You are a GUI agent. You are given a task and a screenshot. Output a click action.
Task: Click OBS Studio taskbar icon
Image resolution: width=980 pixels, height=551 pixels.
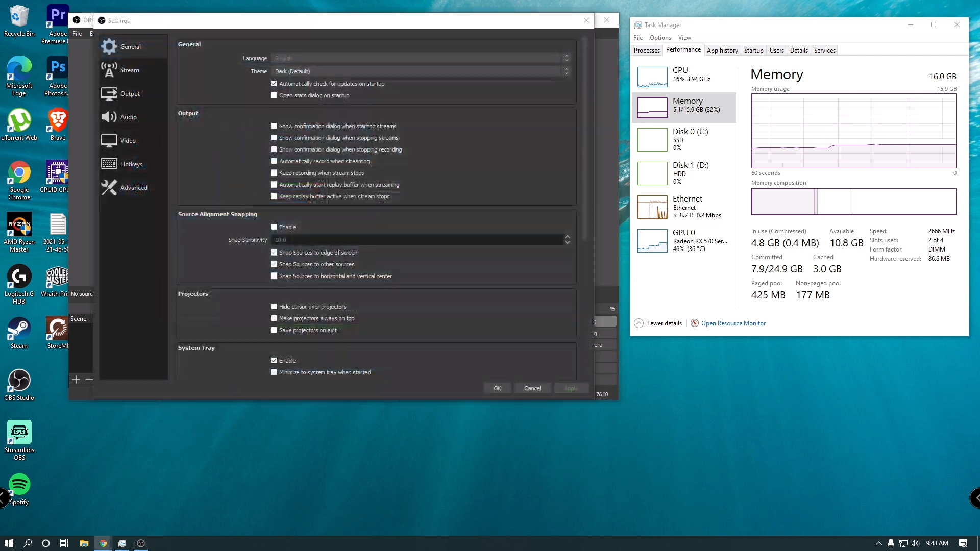click(141, 543)
